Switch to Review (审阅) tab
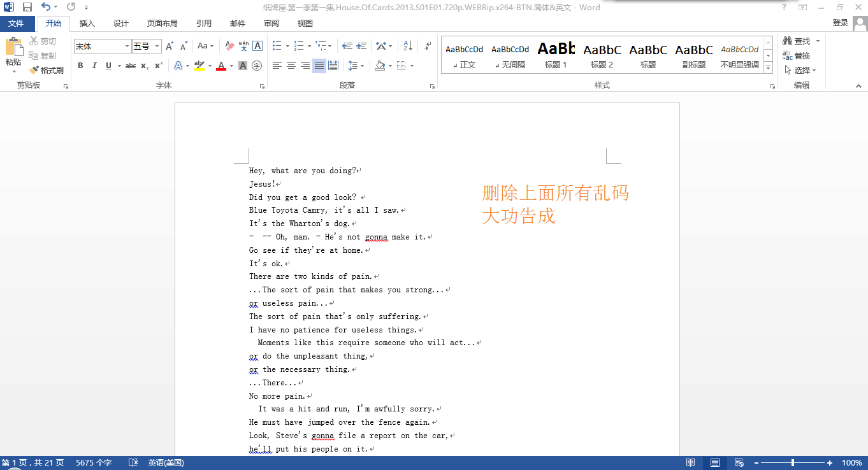Image resolution: width=868 pixels, height=470 pixels. click(x=271, y=24)
